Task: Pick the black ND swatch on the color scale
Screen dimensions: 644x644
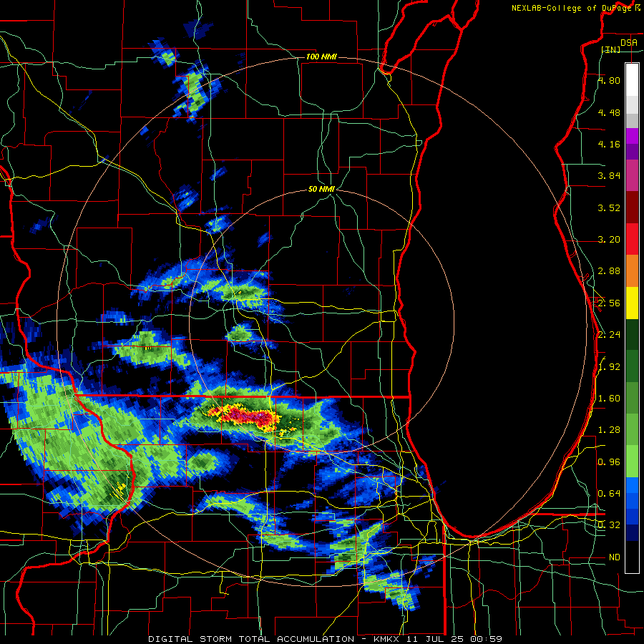Action: click(x=632, y=557)
